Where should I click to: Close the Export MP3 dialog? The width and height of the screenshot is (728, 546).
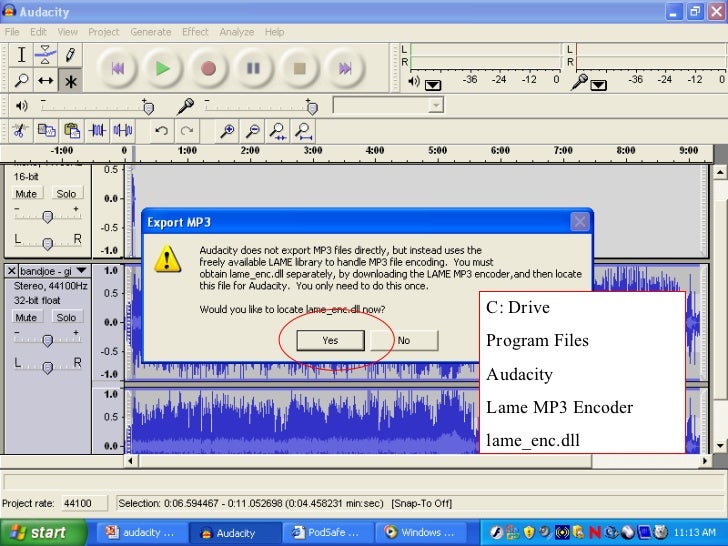[x=579, y=222]
